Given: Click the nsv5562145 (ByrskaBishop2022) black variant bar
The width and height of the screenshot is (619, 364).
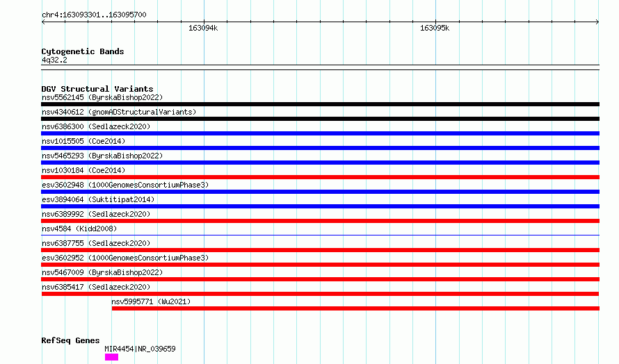Looking at the screenshot, I should click(x=320, y=104).
